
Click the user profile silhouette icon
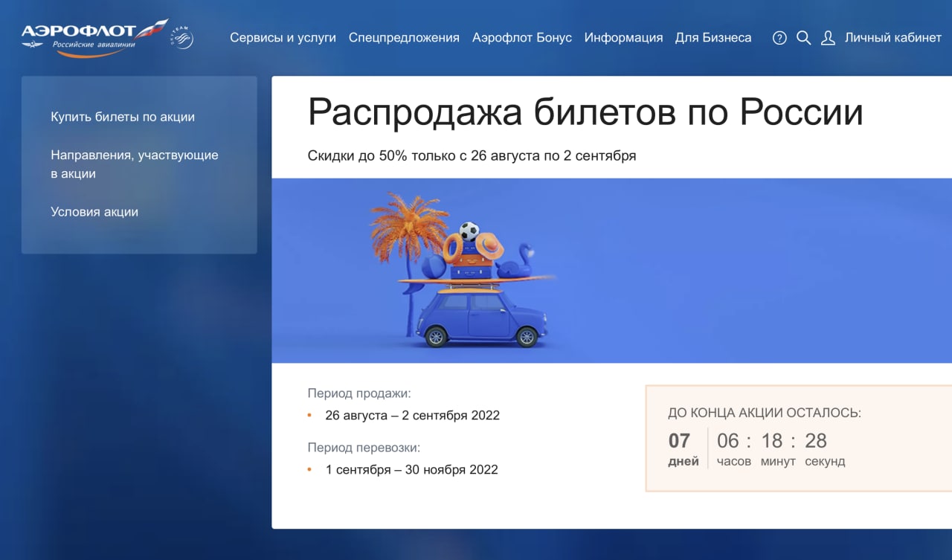pos(828,38)
